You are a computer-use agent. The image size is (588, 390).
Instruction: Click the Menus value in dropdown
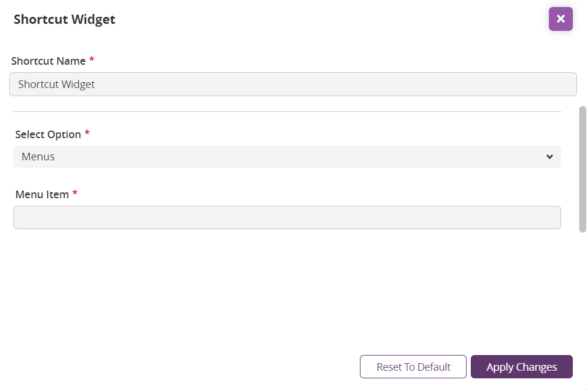click(38, 157)
